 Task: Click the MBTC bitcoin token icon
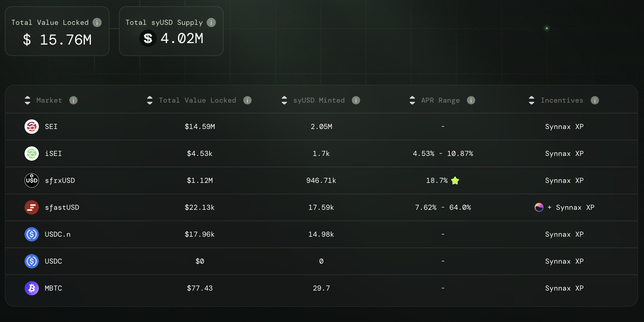pos(32,288)
